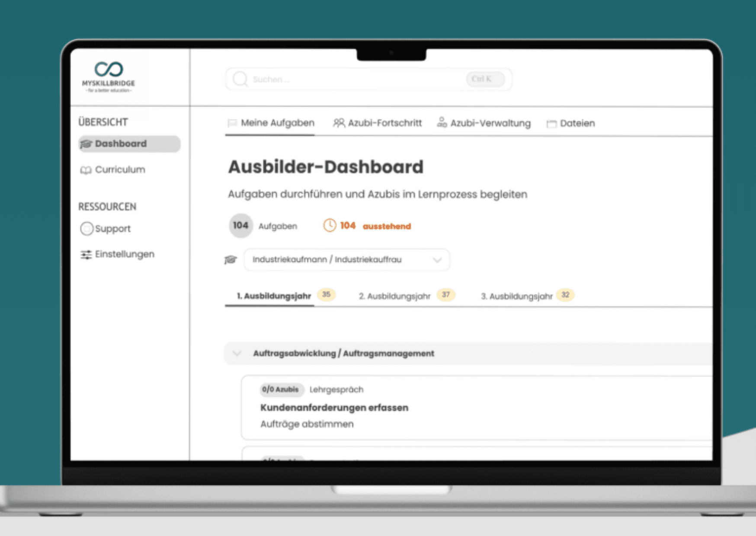Click the sliders icon beside Einstellungen
This screenshot has width=756, height=536.
pyautogui.click(x=86, y=255)
